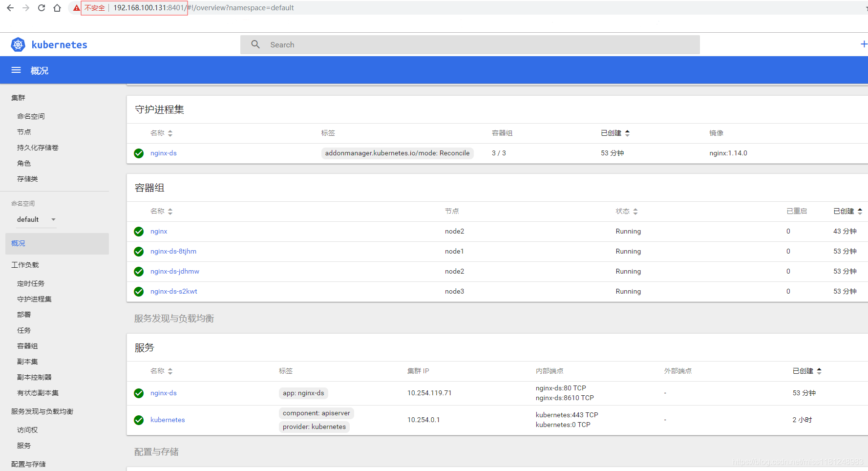Screen dimensions: 868x471
Task: Sort services by 已创建 column
Action: (x=807, y=371)
